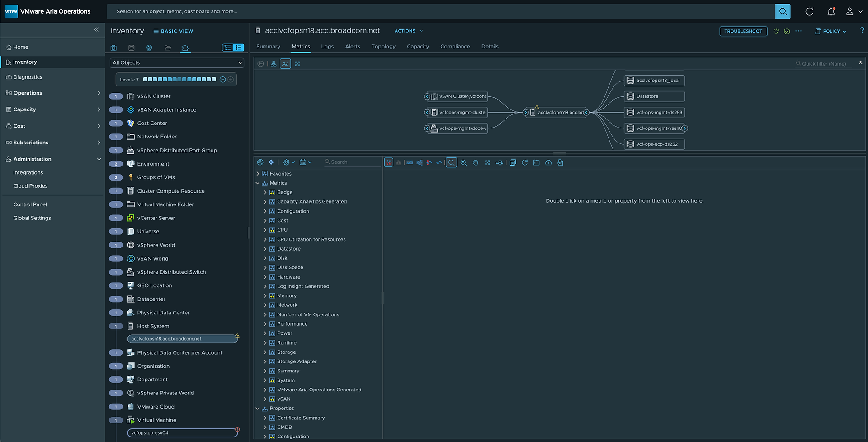Click the date controls calendar icon in chart toolbar
The height and width of the screenshot is (442, 868).
(x=536, y=162)
